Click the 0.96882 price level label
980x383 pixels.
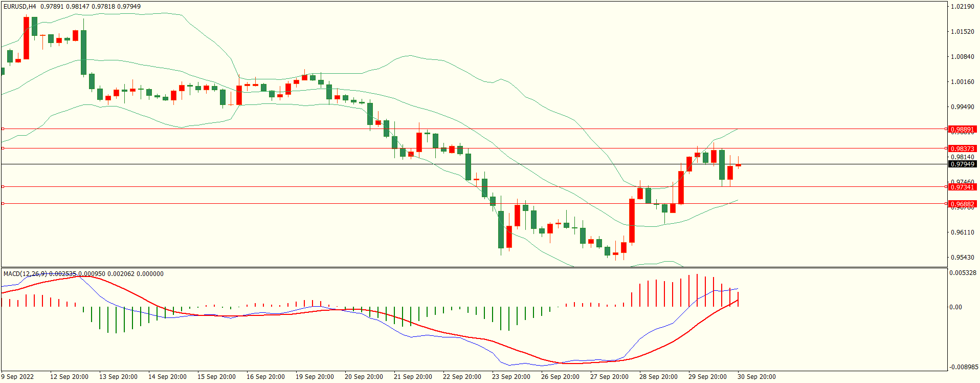962,204
